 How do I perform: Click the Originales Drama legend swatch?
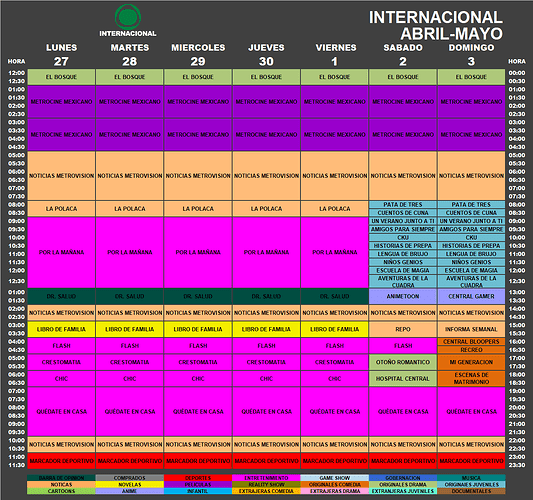tap(403, 484)
